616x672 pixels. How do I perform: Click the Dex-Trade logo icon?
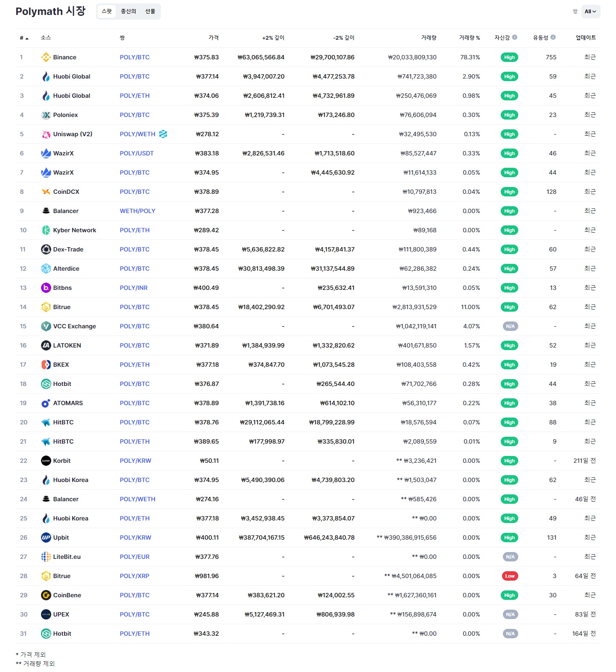click(x=46, y=249)
